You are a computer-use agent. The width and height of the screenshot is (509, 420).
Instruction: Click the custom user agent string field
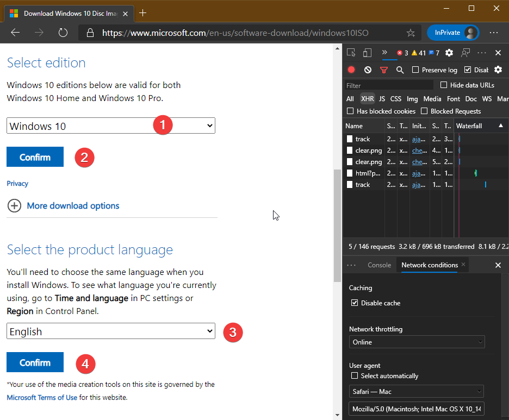tap(416, 409)
